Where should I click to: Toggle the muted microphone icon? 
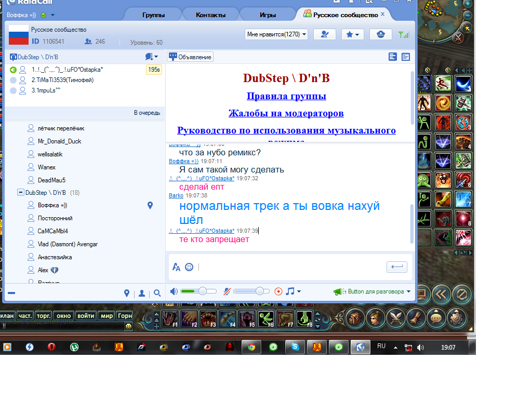[227, 291]
